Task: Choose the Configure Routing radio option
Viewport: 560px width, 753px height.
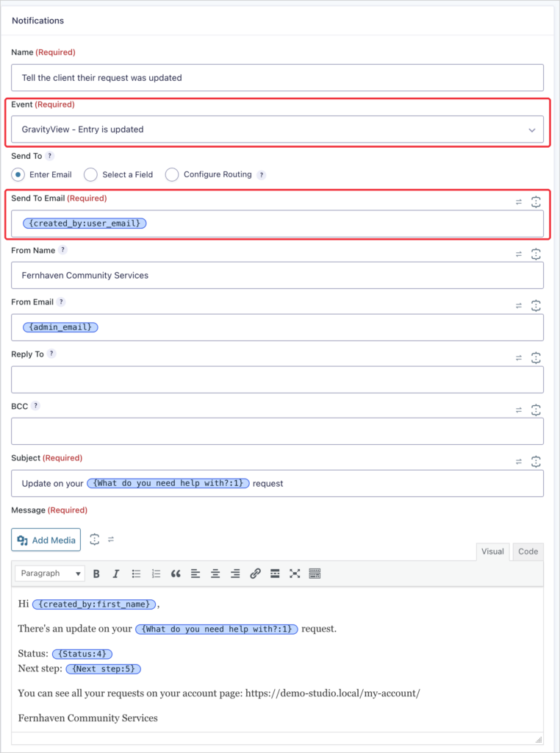Action: (172, 175)
